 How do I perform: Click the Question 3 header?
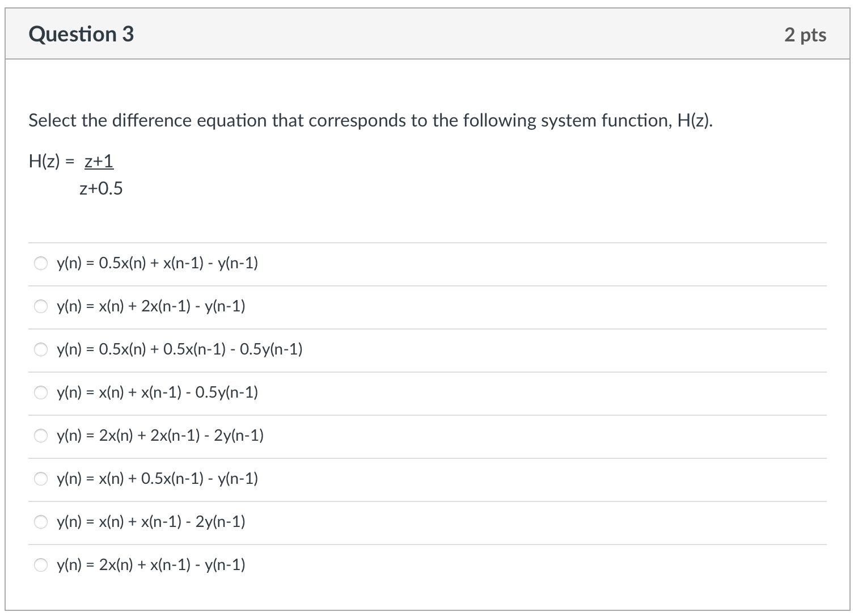coord(82,34)
